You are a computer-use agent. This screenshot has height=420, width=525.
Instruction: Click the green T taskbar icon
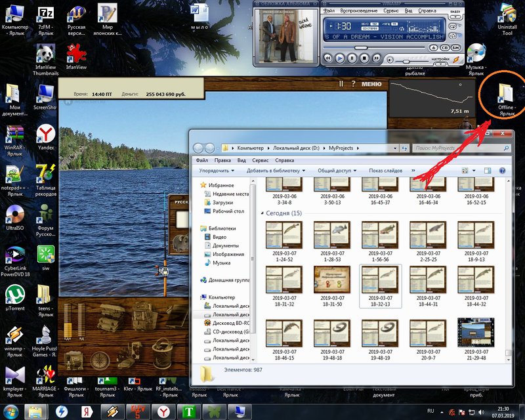(x=188, y=411)
